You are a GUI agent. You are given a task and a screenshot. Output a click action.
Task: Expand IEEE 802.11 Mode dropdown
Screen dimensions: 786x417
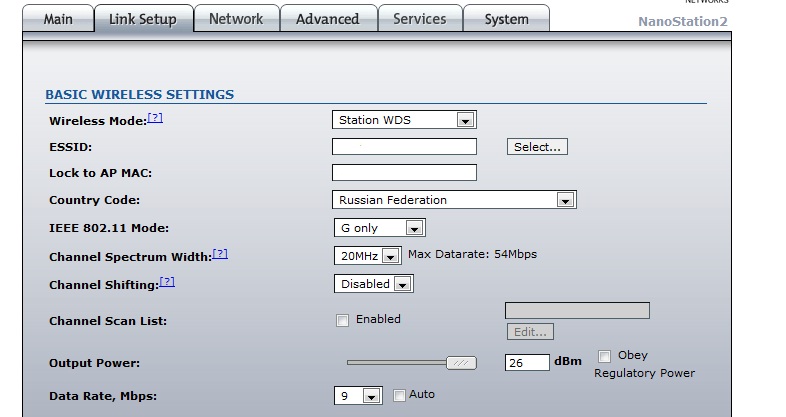coord(379,228)
